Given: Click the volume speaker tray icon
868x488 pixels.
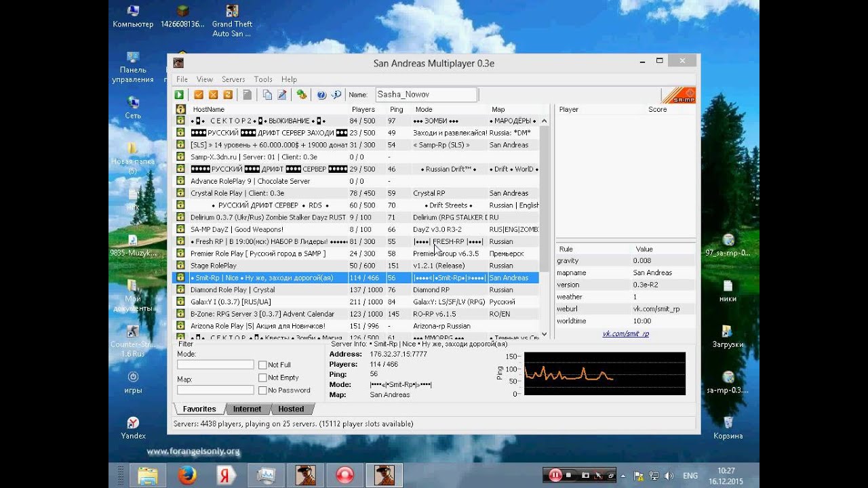Looking at the screenshot, I should [669, 476].
